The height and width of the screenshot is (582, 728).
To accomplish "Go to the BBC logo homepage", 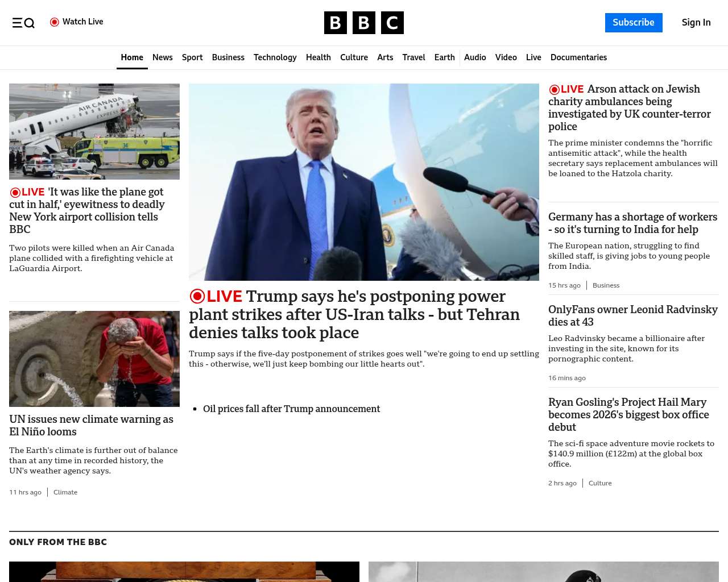I will pos(364,23).
